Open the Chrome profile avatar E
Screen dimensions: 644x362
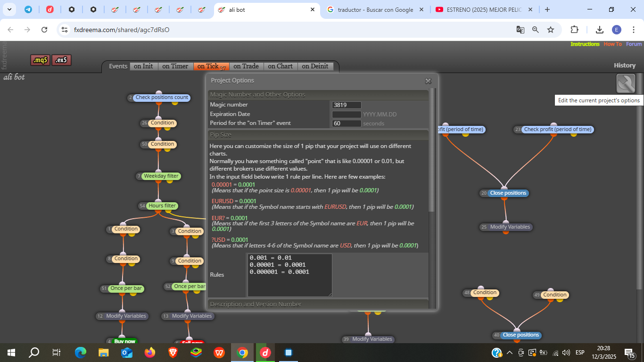(617, 30)
